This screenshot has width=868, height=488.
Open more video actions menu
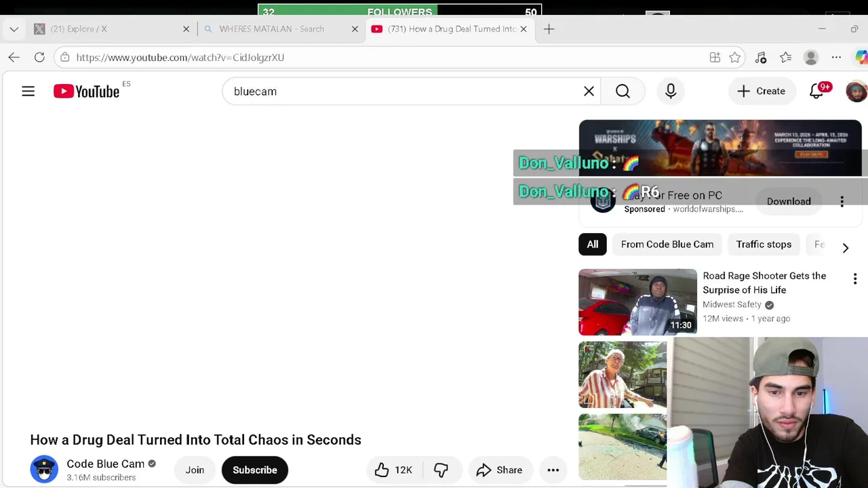(x=553, y=470)
